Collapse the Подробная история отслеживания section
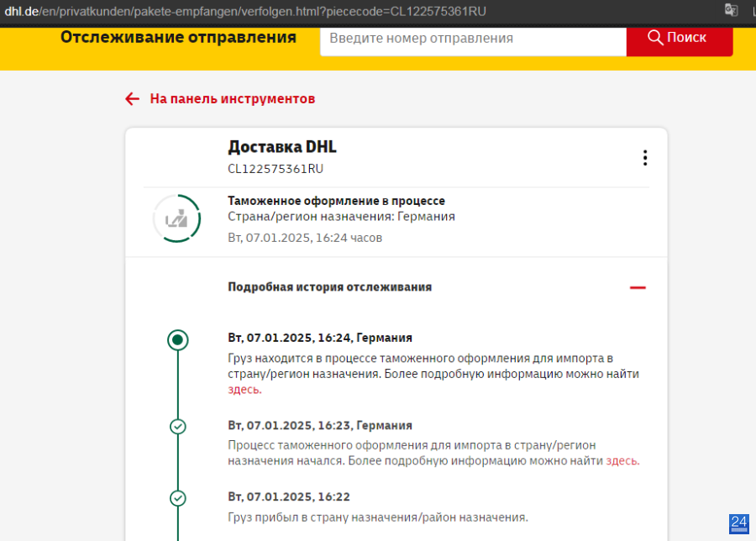 pos(638,287)
